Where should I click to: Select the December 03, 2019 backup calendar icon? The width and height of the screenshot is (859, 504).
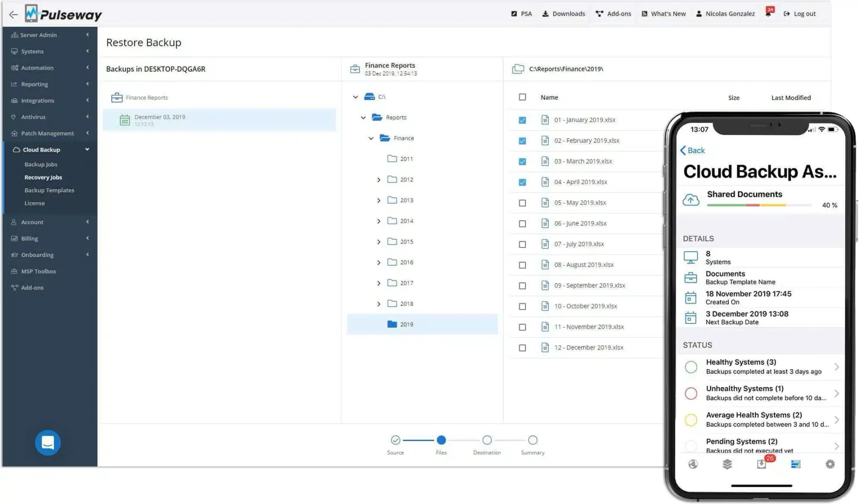coord(125,120)
